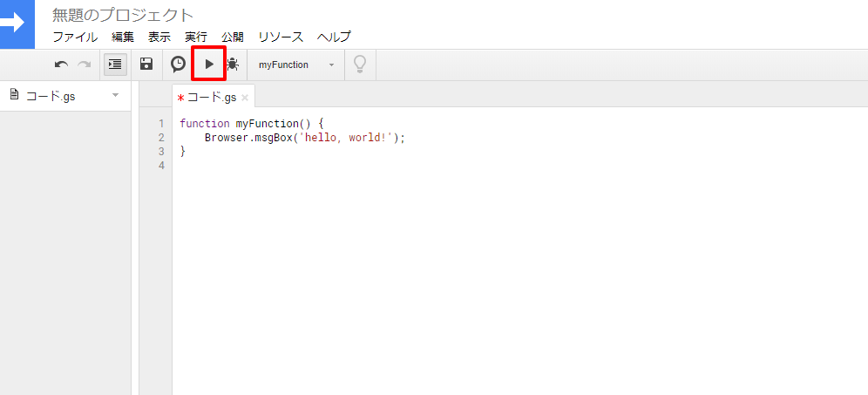The image size is (868, 395).
Task: Open the triggers clock icon
Action: tap(178, 65)
